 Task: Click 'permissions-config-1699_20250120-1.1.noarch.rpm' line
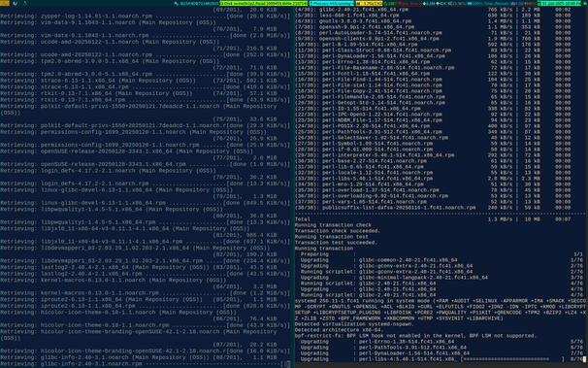click(146, 145)
